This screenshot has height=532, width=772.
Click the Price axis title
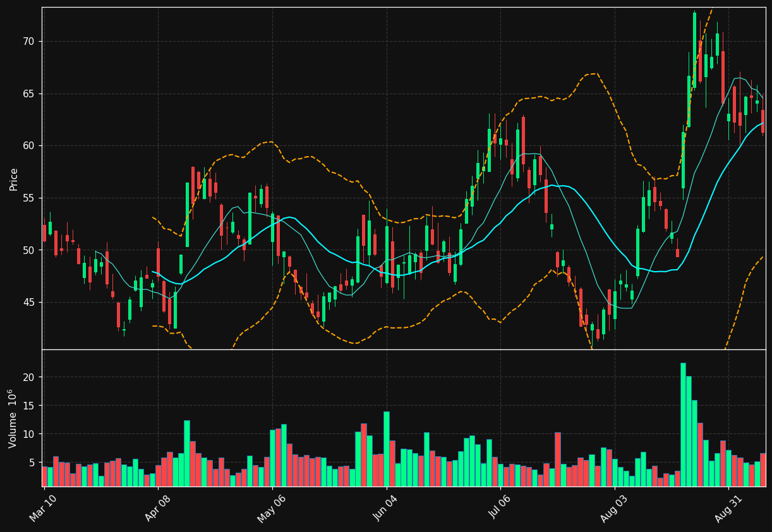[x=14, y=179]
